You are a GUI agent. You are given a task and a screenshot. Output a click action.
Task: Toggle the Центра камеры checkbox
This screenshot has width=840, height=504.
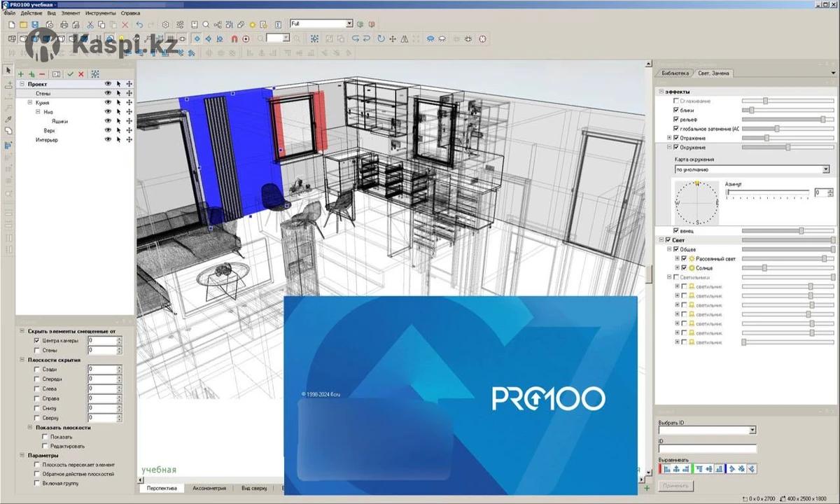[37, 341]
